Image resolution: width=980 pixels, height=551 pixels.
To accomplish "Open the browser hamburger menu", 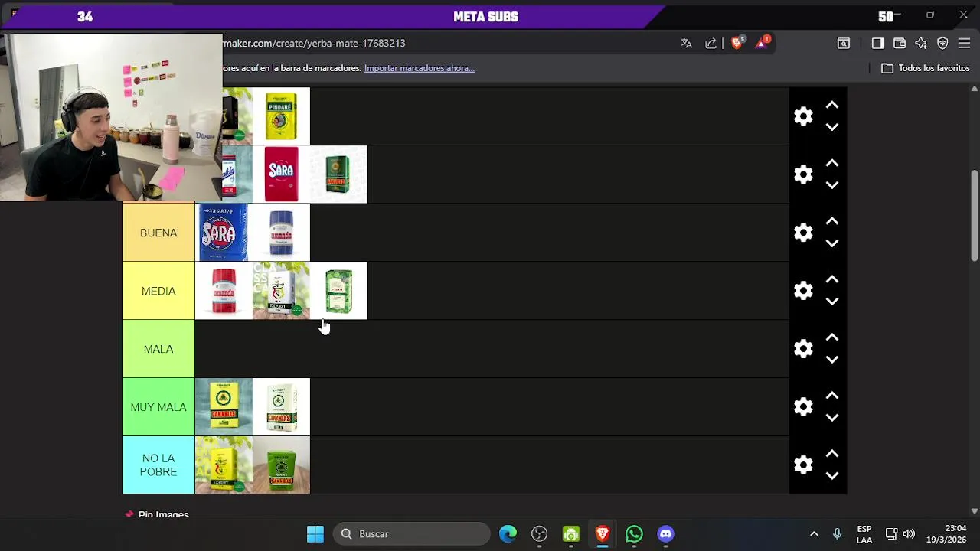I will tap(964, 44).
